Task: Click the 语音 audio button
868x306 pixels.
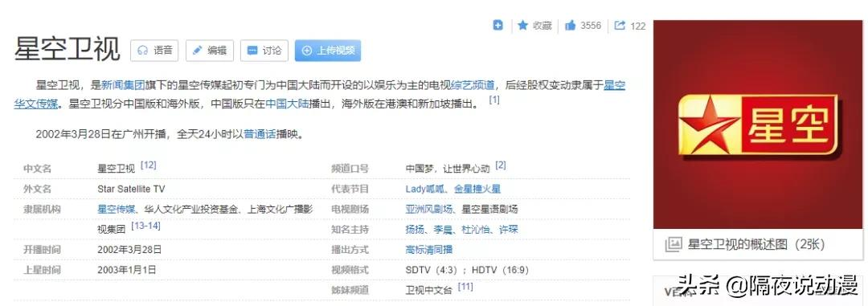Action: click(154, 51)
